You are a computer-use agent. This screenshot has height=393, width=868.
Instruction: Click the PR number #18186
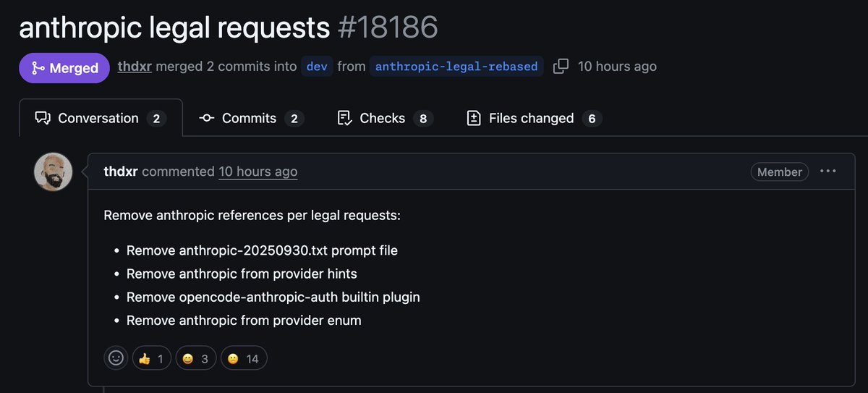388,27
